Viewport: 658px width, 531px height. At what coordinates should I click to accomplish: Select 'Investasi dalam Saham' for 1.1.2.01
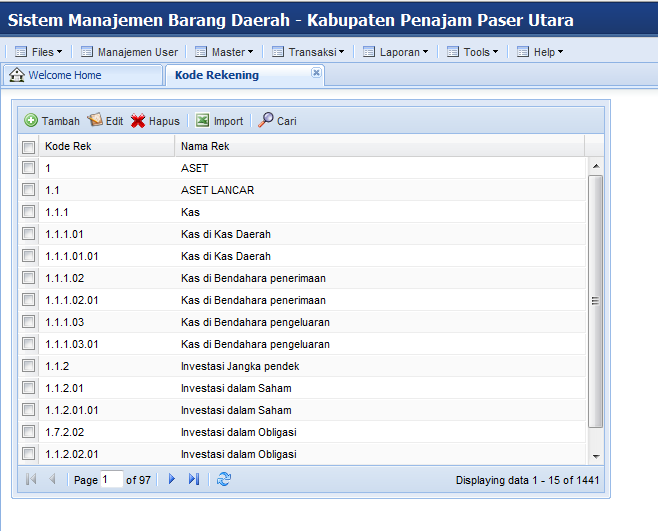pyautogui.click(x=236, y=388)
